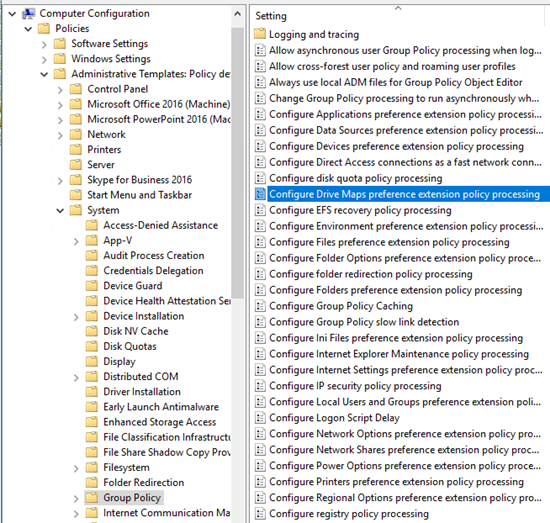Click the Printers folder icon in the tree
This screenshot has width=550, height=523.
click(76, 149)
